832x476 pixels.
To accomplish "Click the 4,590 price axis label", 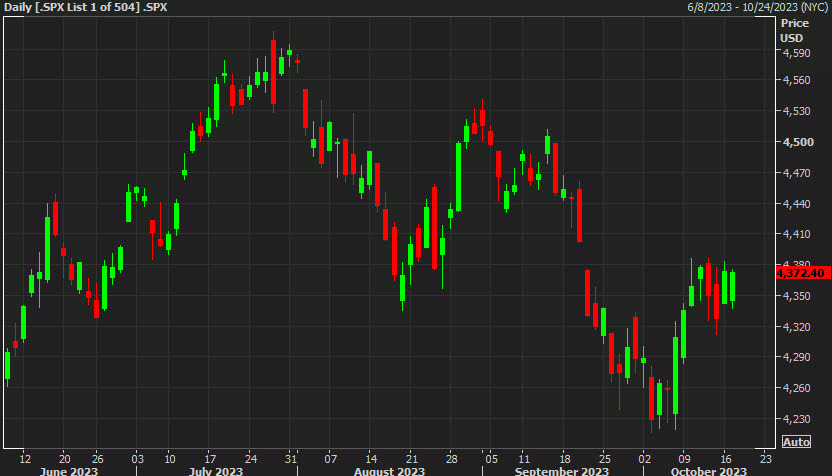I will (x=796, y=54).
